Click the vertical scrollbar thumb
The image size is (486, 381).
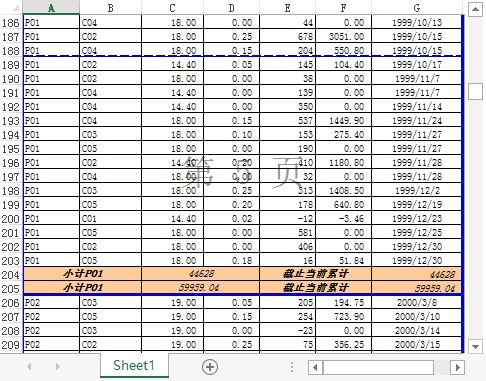pyautogui.click(x=475, y=91)
